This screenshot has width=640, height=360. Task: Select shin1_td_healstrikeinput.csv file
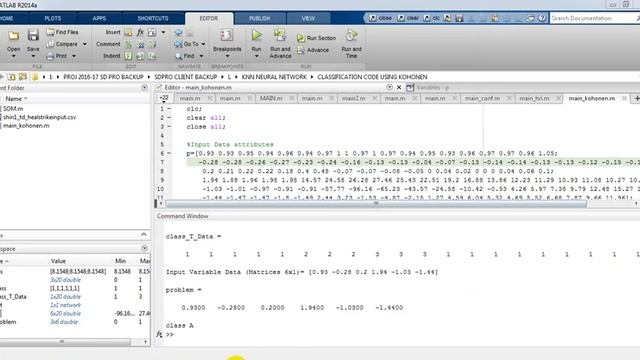coord(39,117)
